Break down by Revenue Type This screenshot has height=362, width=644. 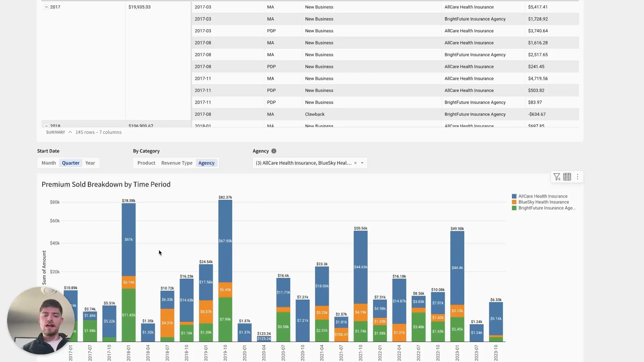pos(177,163)
